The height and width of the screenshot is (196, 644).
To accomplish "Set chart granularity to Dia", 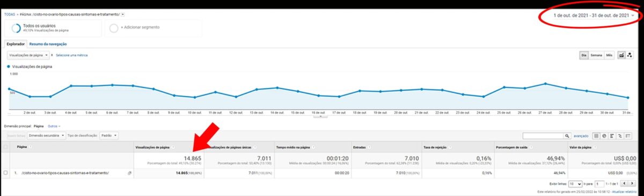I will coord(584,55).
